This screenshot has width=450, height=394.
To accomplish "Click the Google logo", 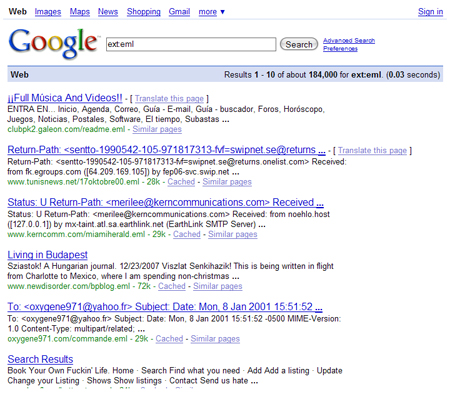I will (53, 43).
